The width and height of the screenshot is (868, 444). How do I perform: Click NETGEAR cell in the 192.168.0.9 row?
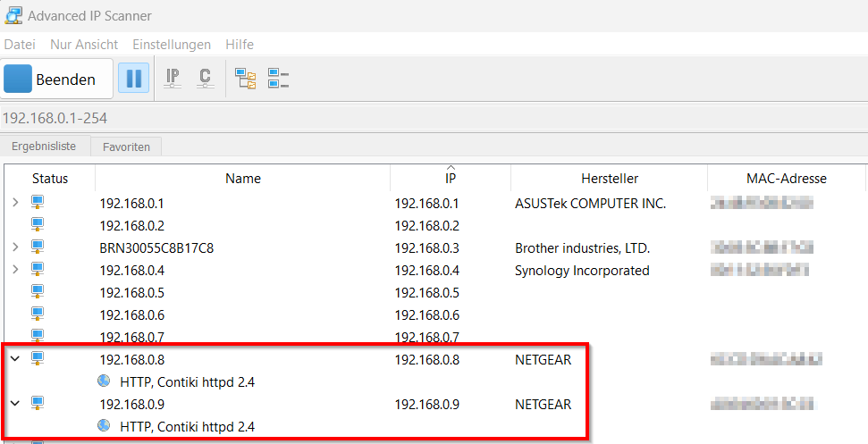coord(543,405)
